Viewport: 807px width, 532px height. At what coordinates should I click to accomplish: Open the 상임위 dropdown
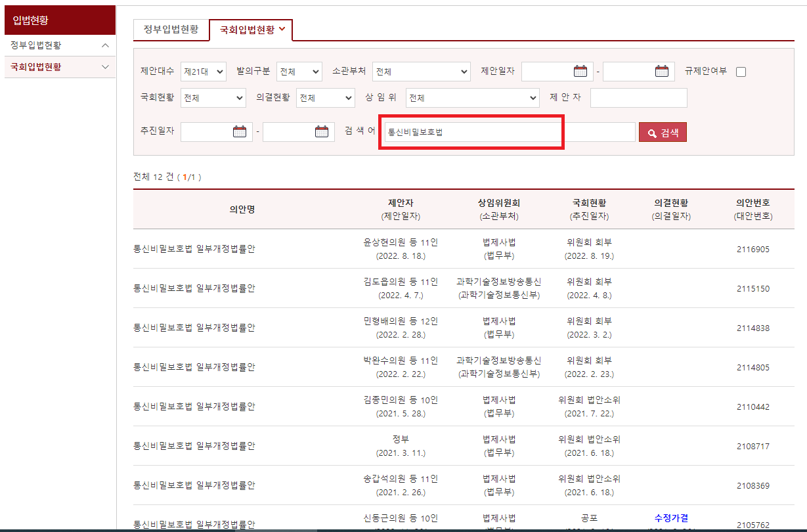473,98
